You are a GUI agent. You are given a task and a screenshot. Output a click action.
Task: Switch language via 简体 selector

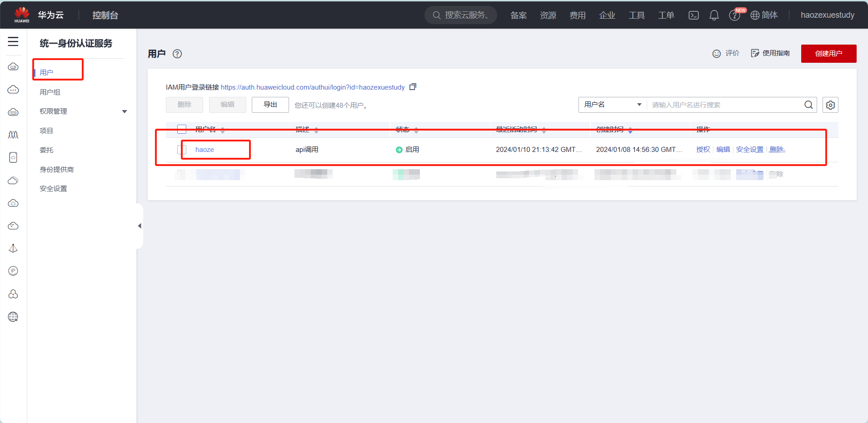[x=764, y=15]
